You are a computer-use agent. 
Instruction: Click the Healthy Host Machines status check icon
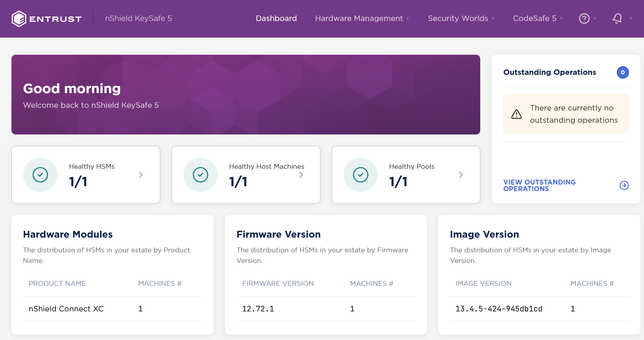tap(200, 174)
